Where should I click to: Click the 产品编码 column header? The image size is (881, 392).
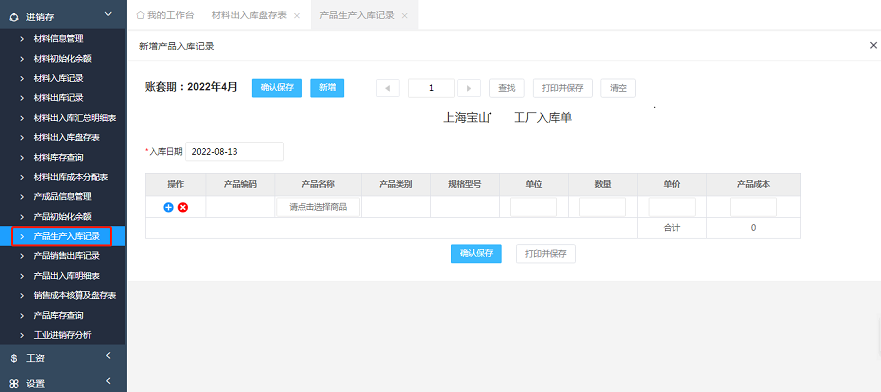coord(240,184)
